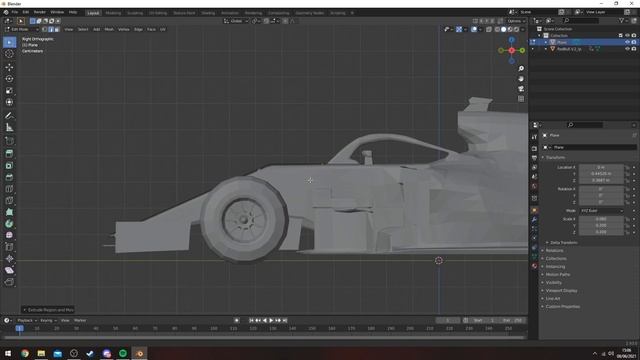Image resolution: width=640 pixels, height=360 pixels.
Task: Select the Smooth tool
Action: [9, 235]
